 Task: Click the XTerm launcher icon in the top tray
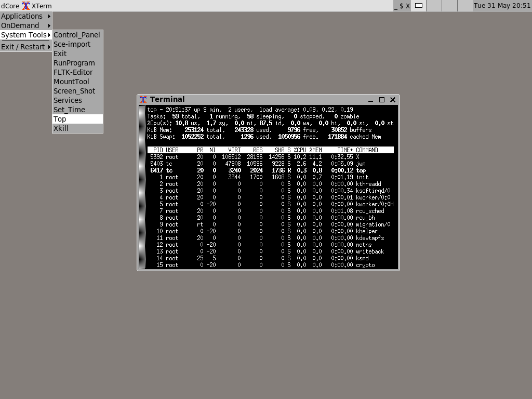click(26, 6)
